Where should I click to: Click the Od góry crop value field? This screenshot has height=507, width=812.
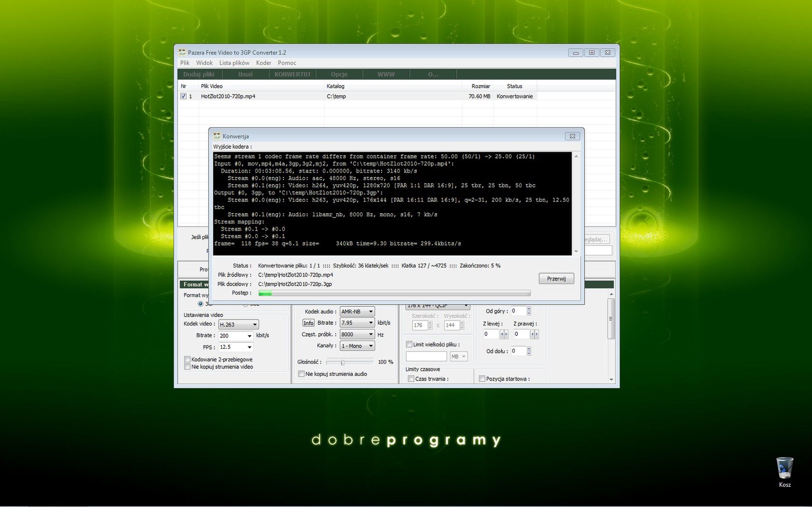pyautogui.click(x=518, y=311)
